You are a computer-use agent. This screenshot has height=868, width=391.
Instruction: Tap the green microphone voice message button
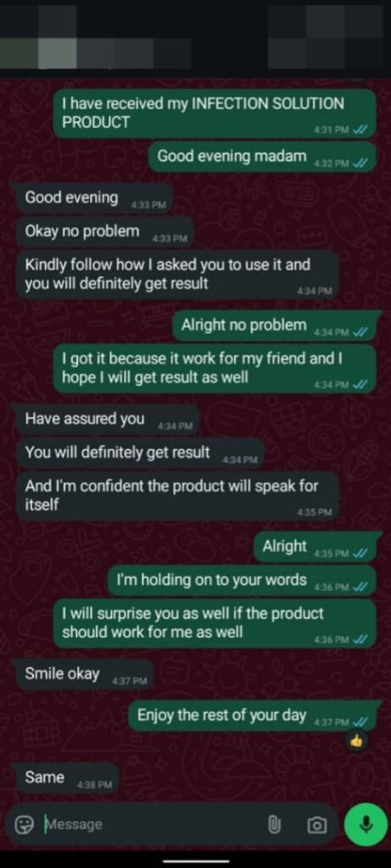click(365, 825)
